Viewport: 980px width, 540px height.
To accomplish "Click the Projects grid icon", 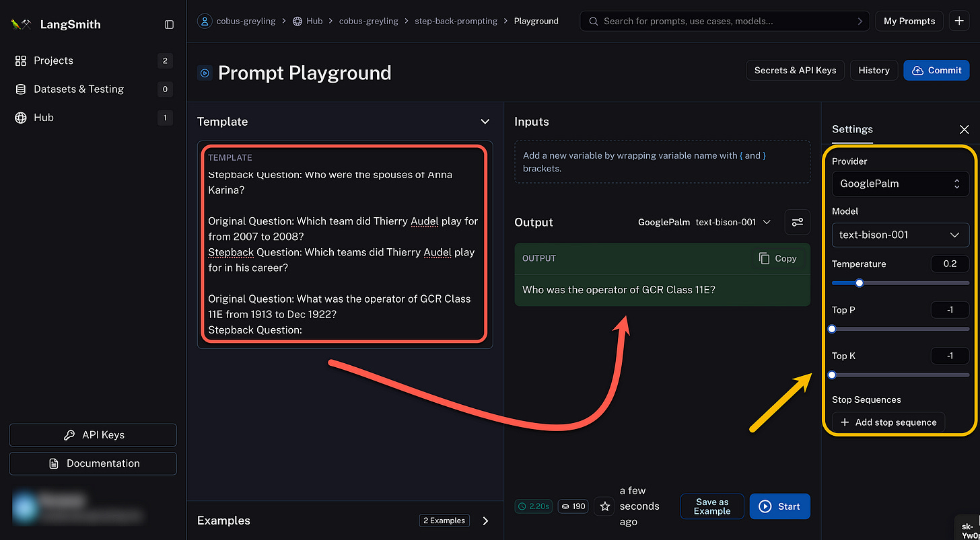I will coord(21,61).
